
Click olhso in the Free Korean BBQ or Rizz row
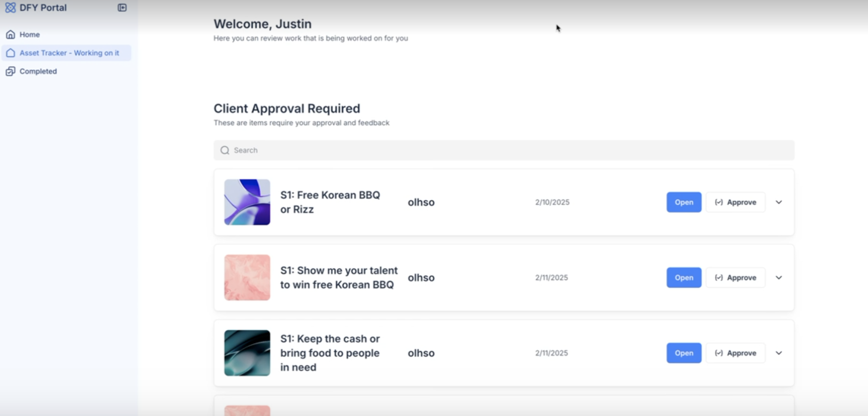click(421, 202)
